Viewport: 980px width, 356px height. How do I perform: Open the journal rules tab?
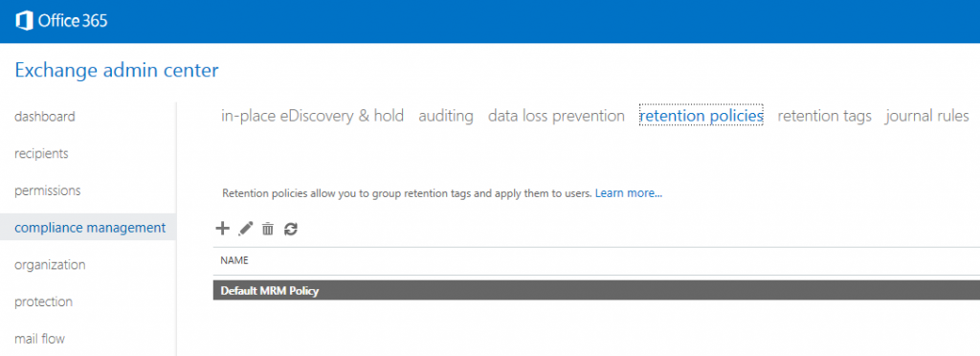[927, 116]
